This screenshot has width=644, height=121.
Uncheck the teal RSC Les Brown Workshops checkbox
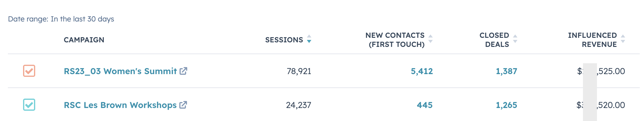point(29,105)
